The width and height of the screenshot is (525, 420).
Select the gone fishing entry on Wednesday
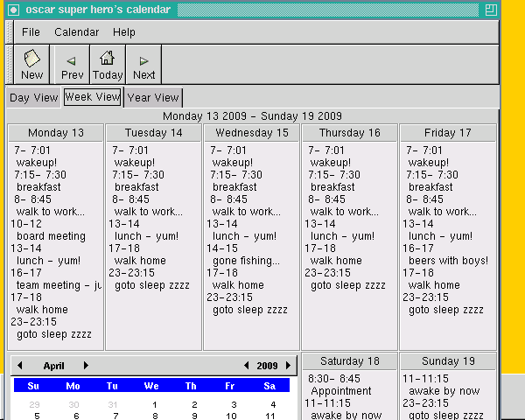[246, 261]
